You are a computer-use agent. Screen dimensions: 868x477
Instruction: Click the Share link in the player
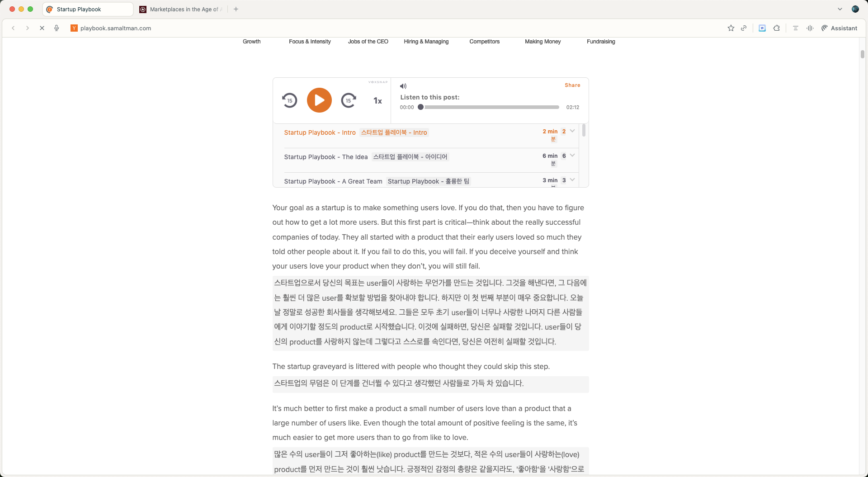(572, 85)
